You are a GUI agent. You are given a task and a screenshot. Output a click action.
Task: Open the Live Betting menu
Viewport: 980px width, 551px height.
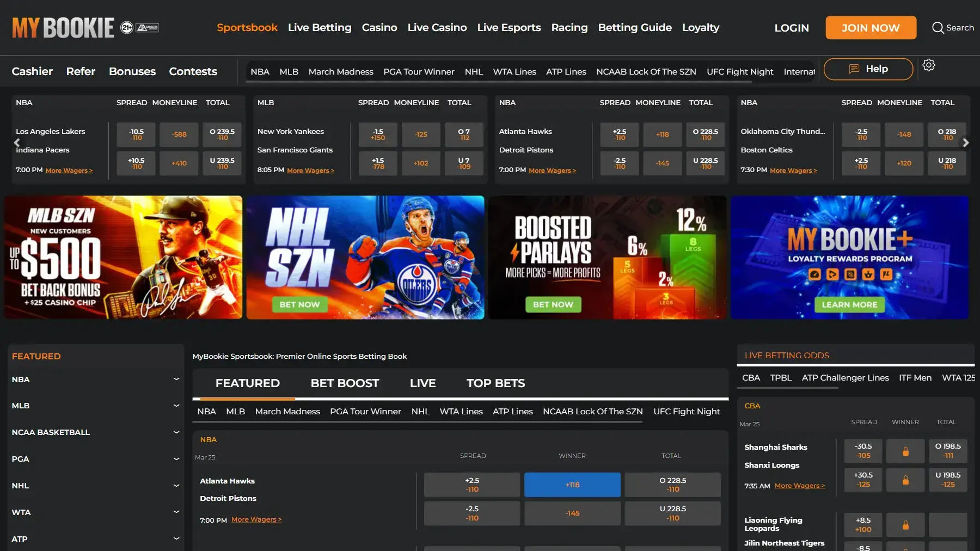(320, 27)
